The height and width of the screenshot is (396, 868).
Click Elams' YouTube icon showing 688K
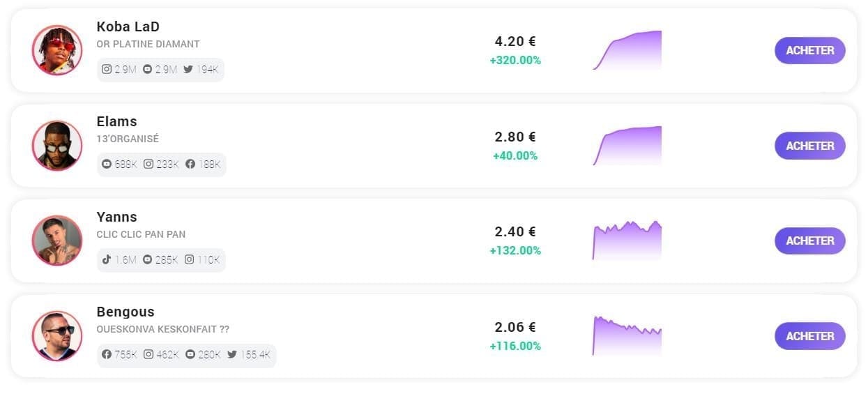(107, 165)
